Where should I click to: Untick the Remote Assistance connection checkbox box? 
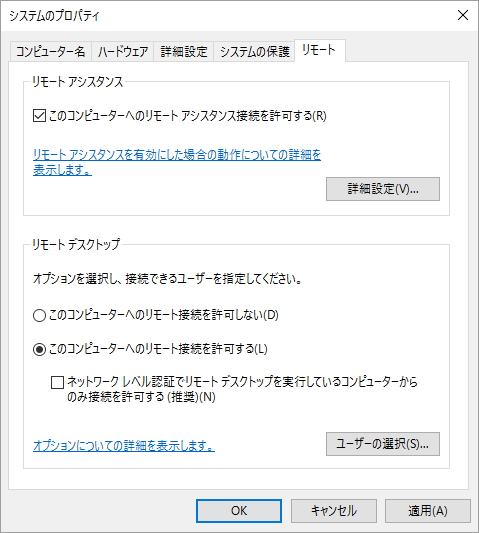(39, 116)
